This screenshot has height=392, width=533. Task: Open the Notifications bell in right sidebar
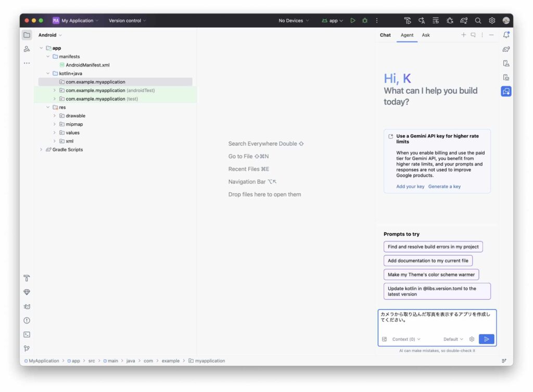pos(506,35)
